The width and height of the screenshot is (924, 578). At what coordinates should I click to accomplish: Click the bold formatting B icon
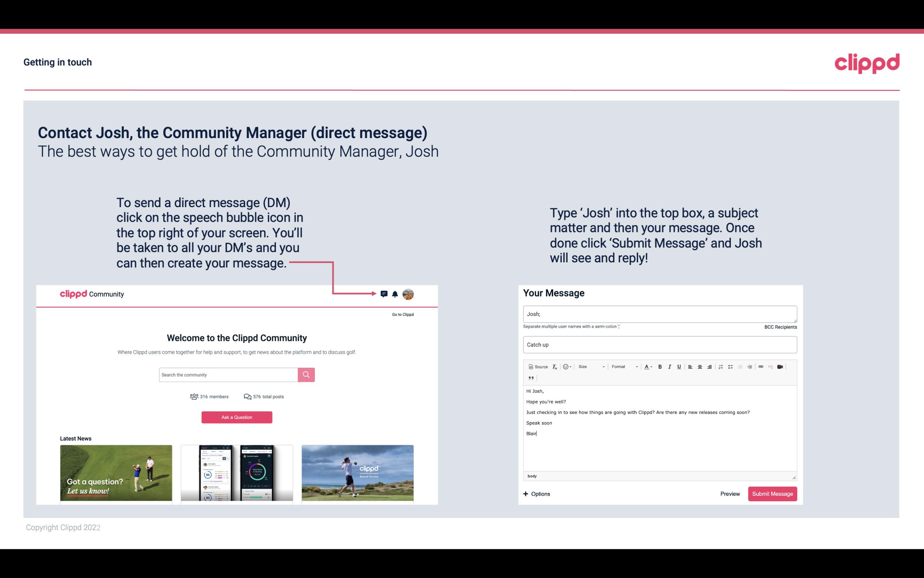[x=658, y=366]
